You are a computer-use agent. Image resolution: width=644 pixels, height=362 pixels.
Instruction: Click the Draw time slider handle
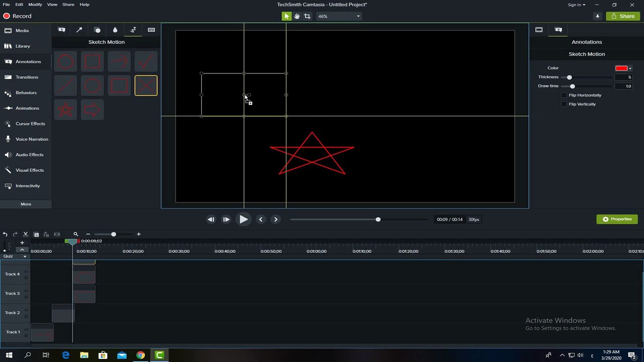[573, 86]
